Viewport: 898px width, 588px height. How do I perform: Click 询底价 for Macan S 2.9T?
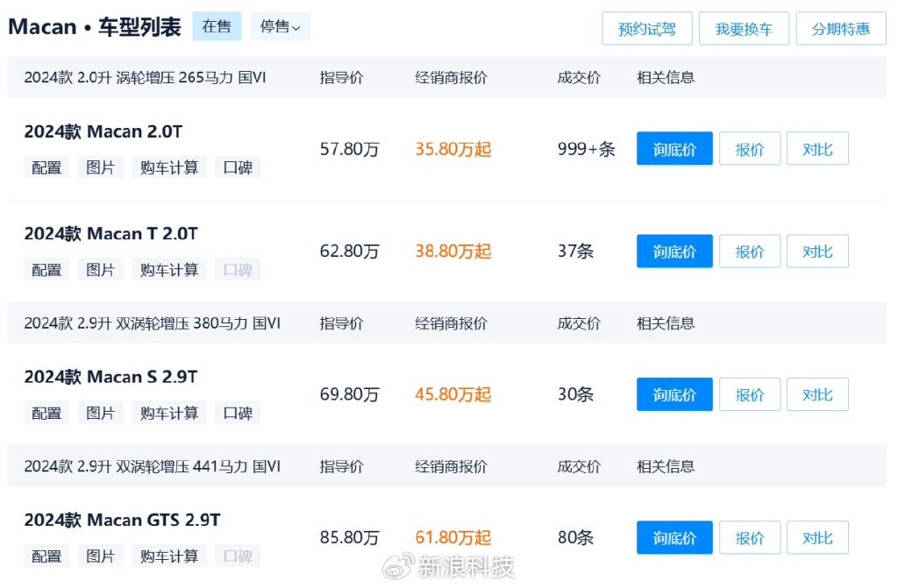(x=674, y=394)
